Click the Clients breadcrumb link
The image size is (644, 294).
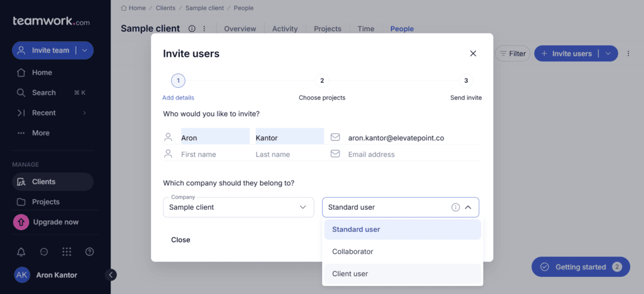point(165,8)
